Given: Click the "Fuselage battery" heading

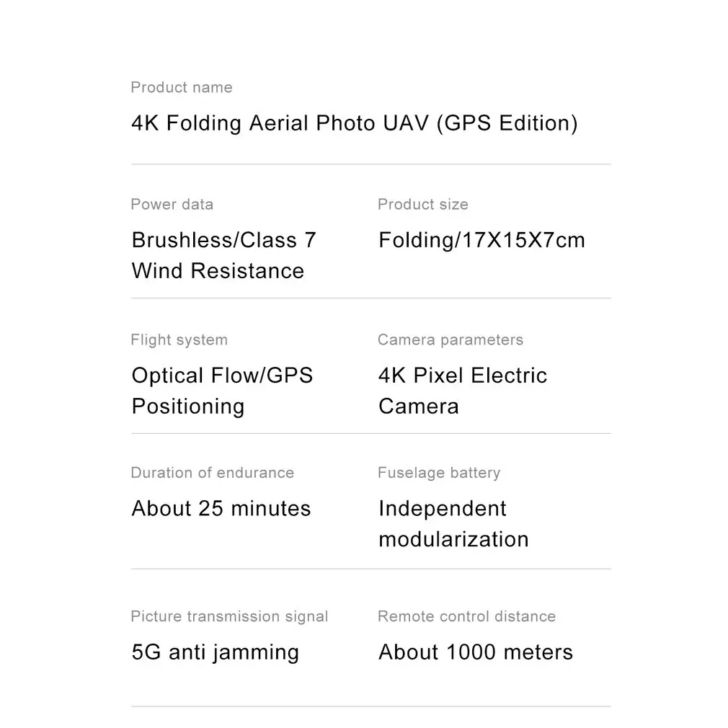Looking at the screenshot, I should click(438, 474).
